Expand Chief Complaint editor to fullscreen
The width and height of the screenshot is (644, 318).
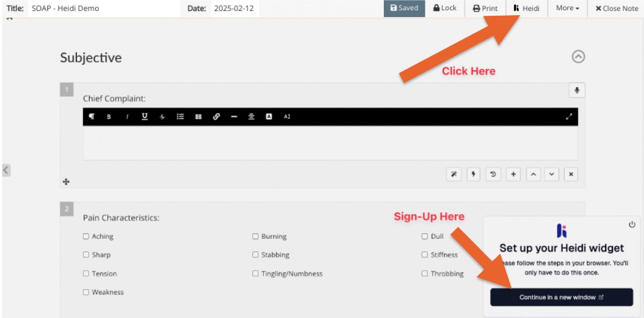[569, 116]
